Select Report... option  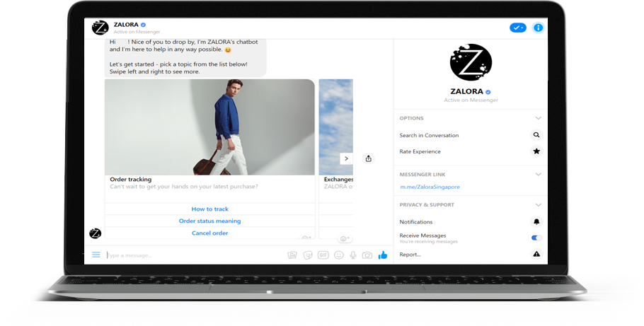click(x=410, y=255)
